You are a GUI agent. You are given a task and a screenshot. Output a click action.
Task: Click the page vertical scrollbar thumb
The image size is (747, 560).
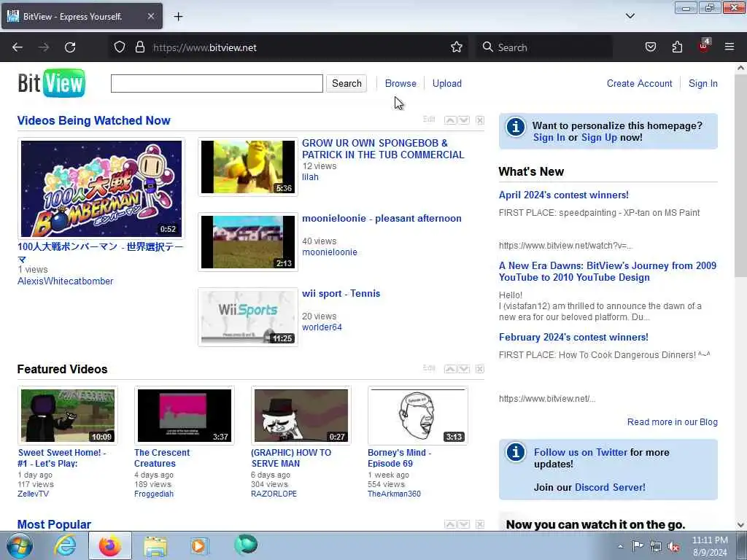coord(741,175)
